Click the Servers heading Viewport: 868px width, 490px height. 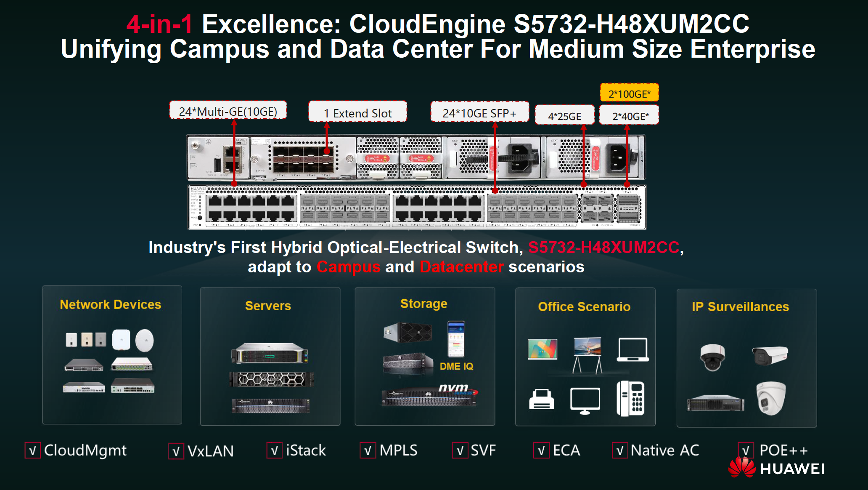(268, 306)
